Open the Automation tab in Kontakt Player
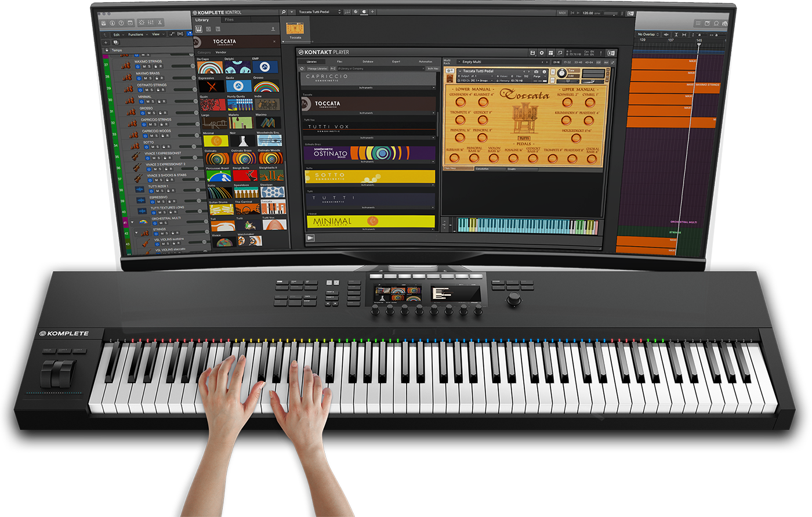This screenshot has height=517, width=812. [425, 62]
